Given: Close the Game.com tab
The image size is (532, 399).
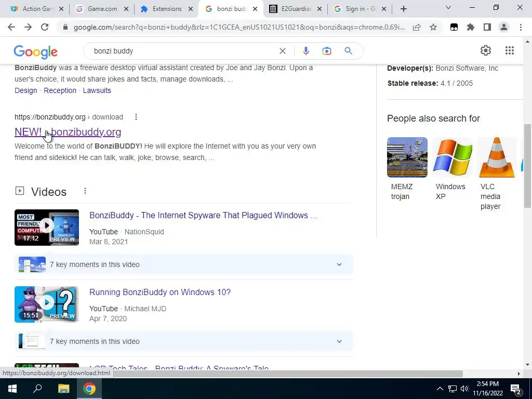Looking at the screenshot, I should pyautogui.click(x=126, y=9).
